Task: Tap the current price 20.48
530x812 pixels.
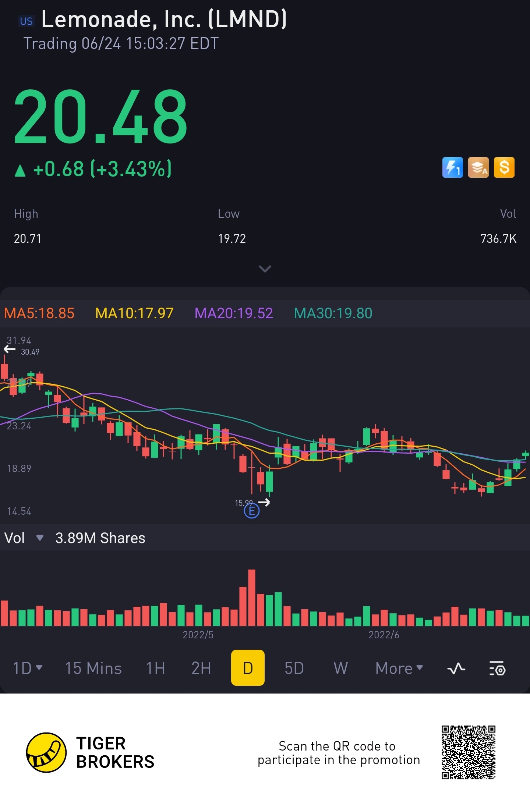Action: (101, 117)
